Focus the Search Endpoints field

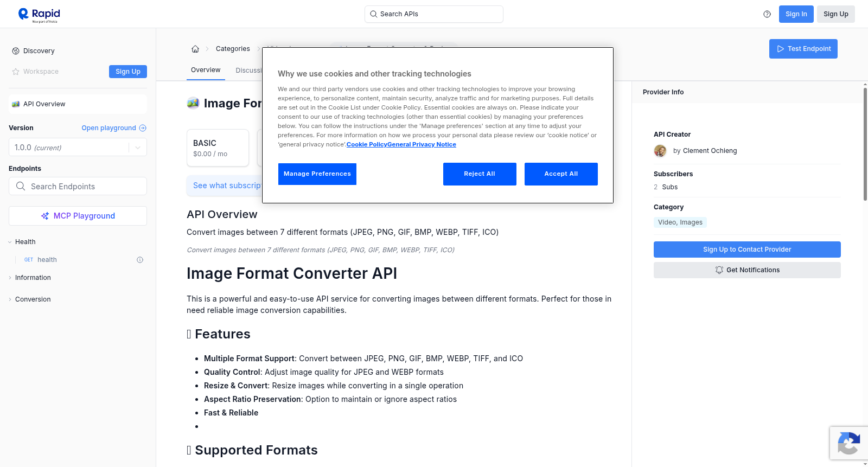click(78, 186)
